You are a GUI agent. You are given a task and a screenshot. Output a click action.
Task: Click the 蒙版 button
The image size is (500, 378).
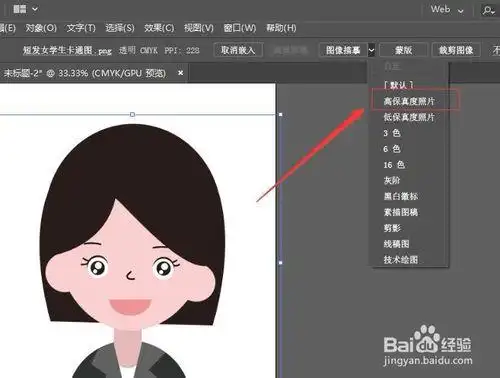[403, 50]
